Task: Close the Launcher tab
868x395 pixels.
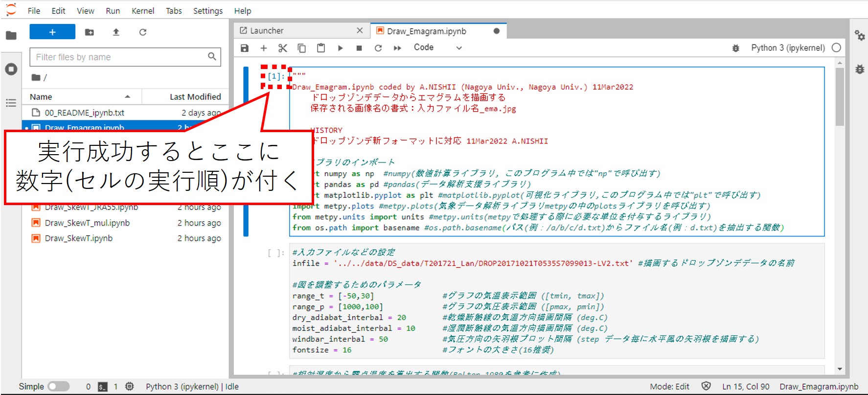Action: [x=360, y=30]
